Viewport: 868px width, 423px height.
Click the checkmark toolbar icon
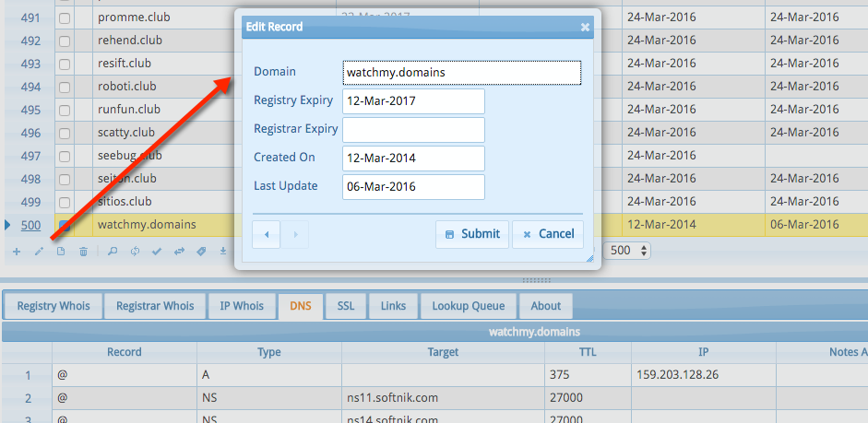pos(157,252)
